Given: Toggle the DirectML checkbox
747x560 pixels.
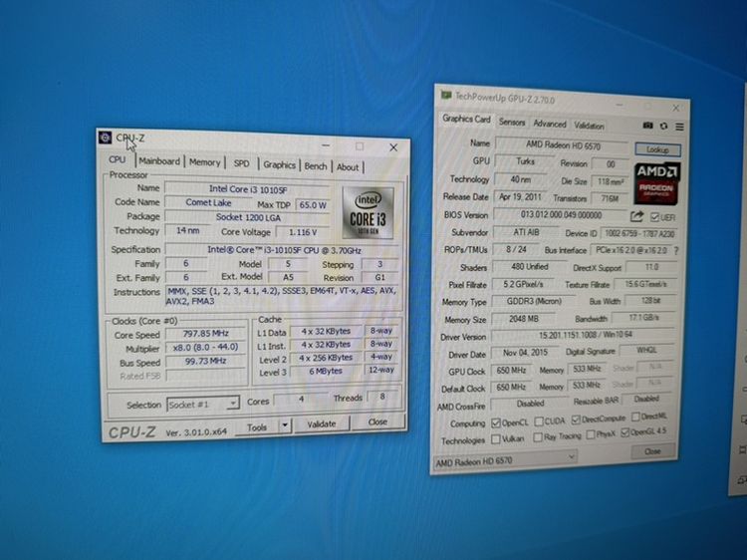Looking at the screenshot, I should [x=635, y=417].
